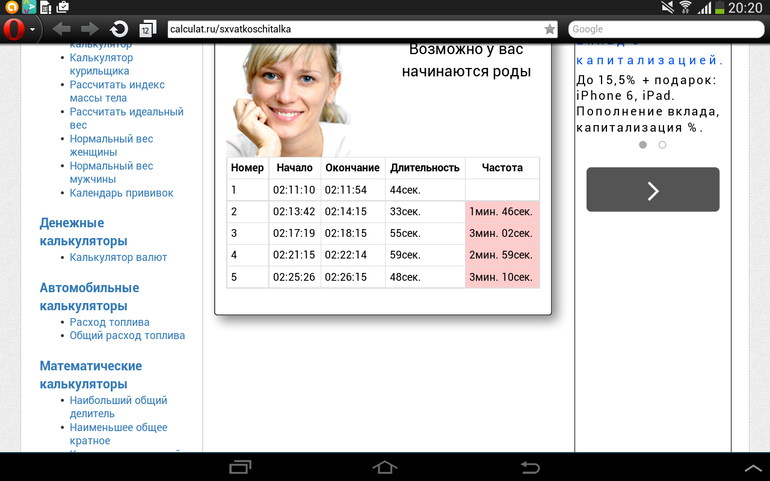Open the Расход топлива link
The image size is (770, 481).
(109, 322)
